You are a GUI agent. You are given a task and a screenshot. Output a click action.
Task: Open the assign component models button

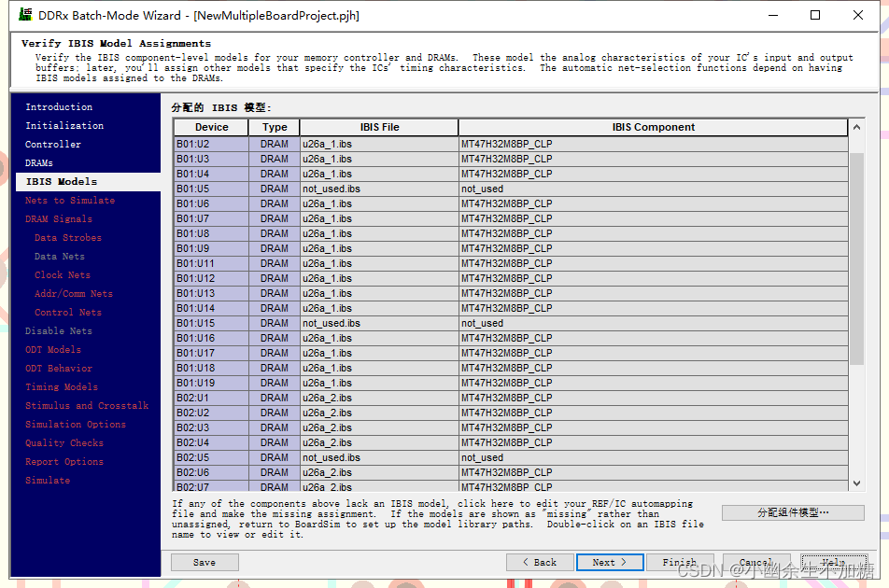pyautogui.click(x=793, y=512)
